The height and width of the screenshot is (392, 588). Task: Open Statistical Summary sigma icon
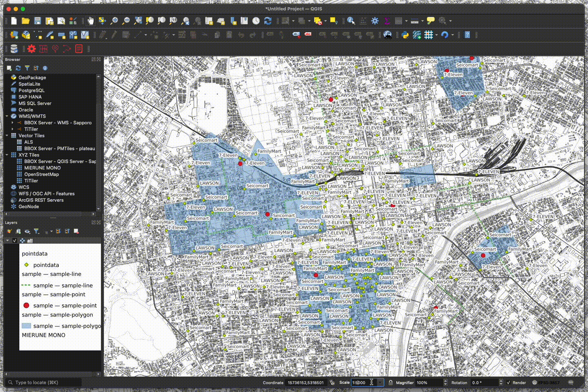387,21
